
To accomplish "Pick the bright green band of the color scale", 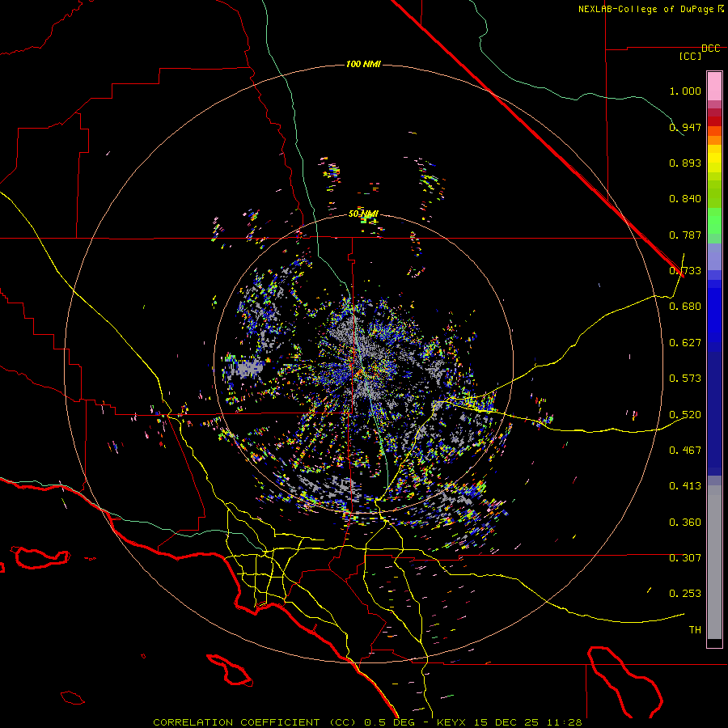I will pyautogui.click(x=714, y=221).
